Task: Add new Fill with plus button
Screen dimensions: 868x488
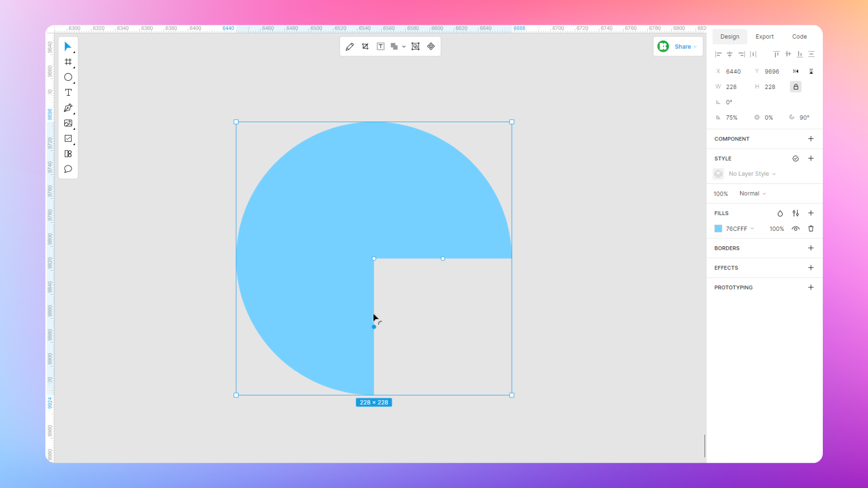Action: click(810, 213)
